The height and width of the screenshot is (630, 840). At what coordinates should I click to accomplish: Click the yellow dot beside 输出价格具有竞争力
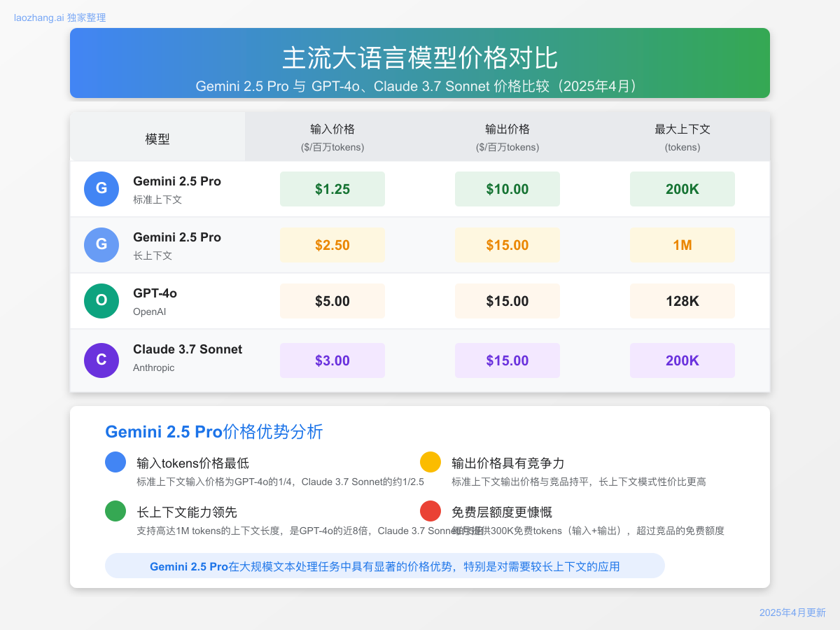pyautogui.click(x=430, y=462)
